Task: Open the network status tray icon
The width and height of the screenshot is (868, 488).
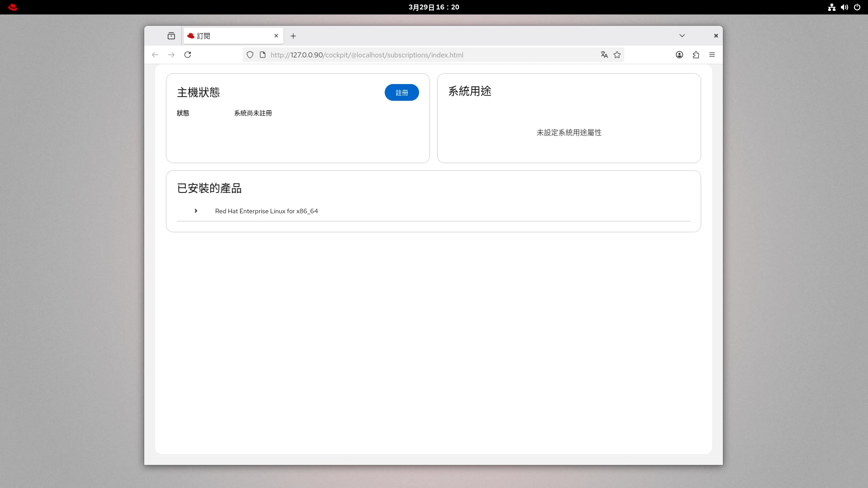Action: pyautogui.click(x=832, y=7)
